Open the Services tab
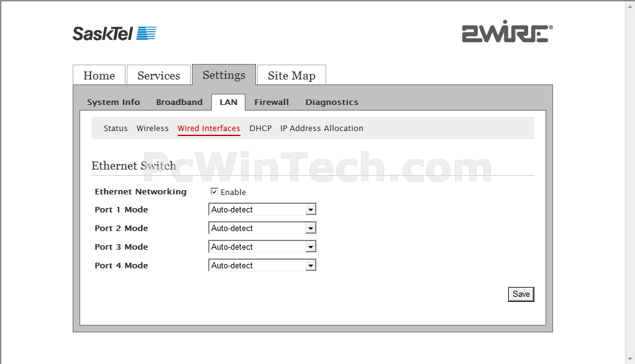The height and width of the screenshot is (364, 635). pos(158,76)
